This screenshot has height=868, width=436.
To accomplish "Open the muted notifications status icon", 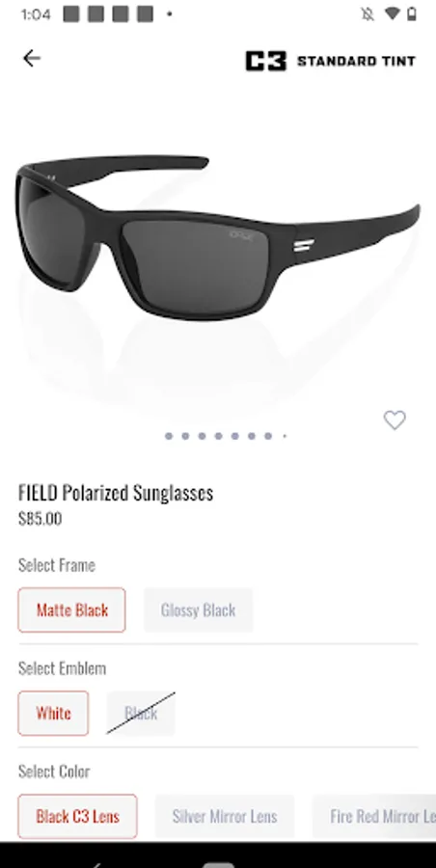I will coord(368,14).
